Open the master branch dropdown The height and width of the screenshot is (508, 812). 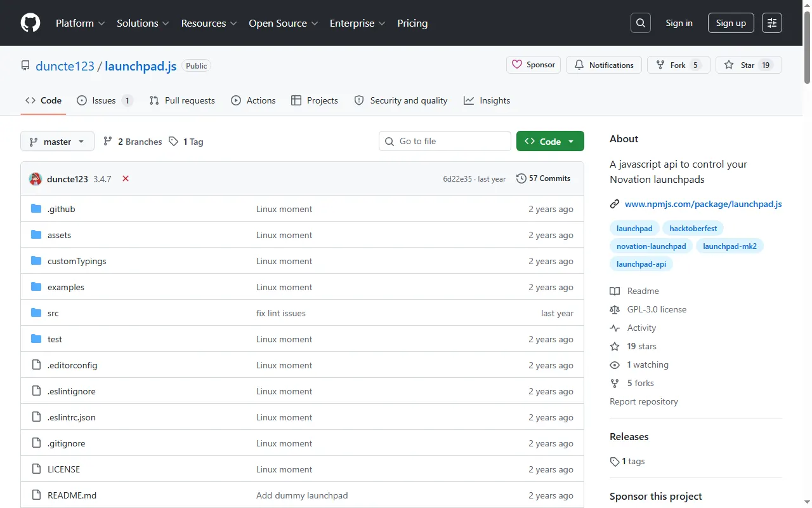click(57, 142)
